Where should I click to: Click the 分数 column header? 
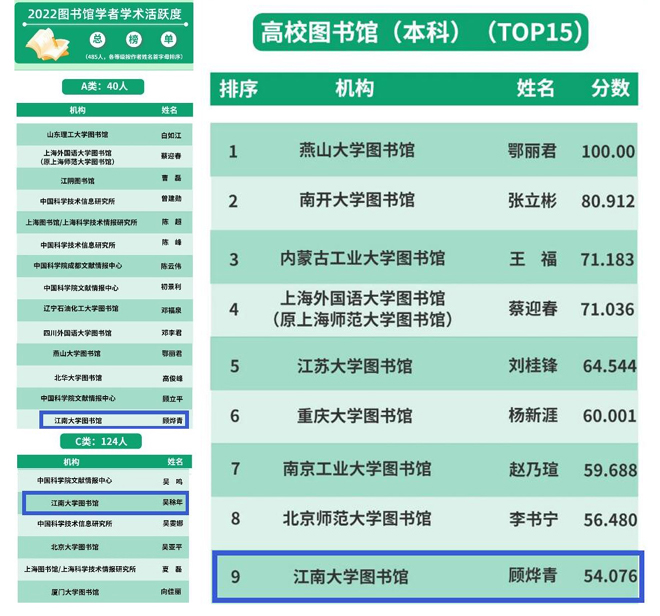click(x=610, y=88)
